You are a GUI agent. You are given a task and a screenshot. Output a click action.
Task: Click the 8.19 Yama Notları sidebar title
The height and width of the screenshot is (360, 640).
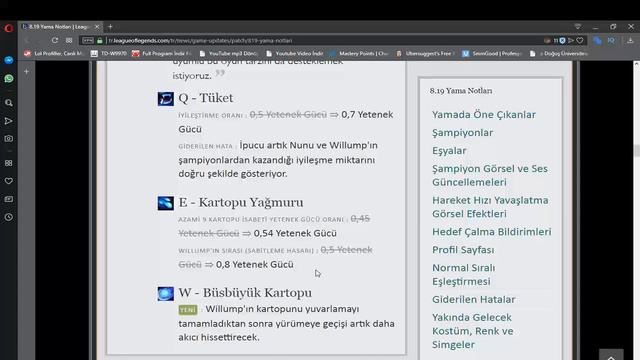point(461,91)
